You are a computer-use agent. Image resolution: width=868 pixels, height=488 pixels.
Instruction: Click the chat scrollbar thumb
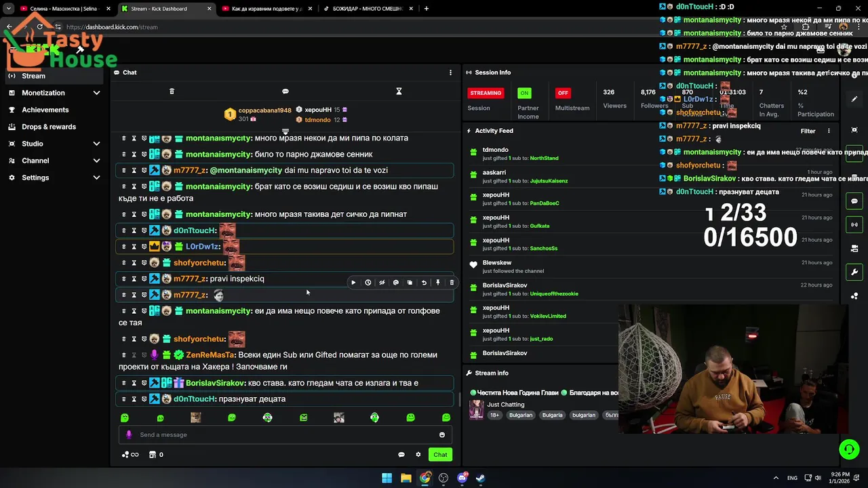click(460, 400)
